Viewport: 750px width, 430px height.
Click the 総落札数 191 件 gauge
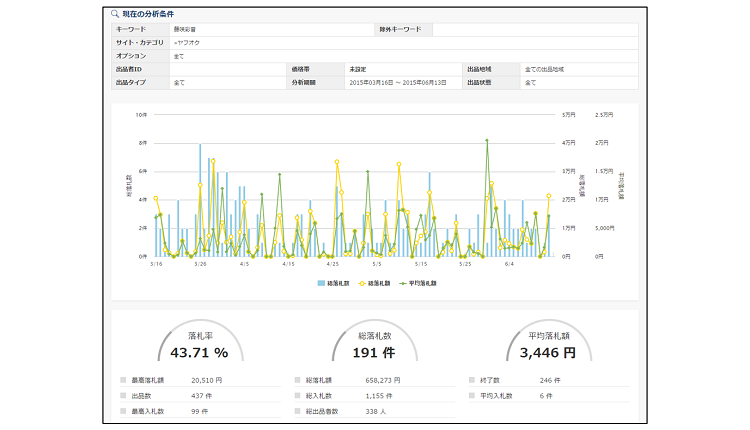[374, 346]
